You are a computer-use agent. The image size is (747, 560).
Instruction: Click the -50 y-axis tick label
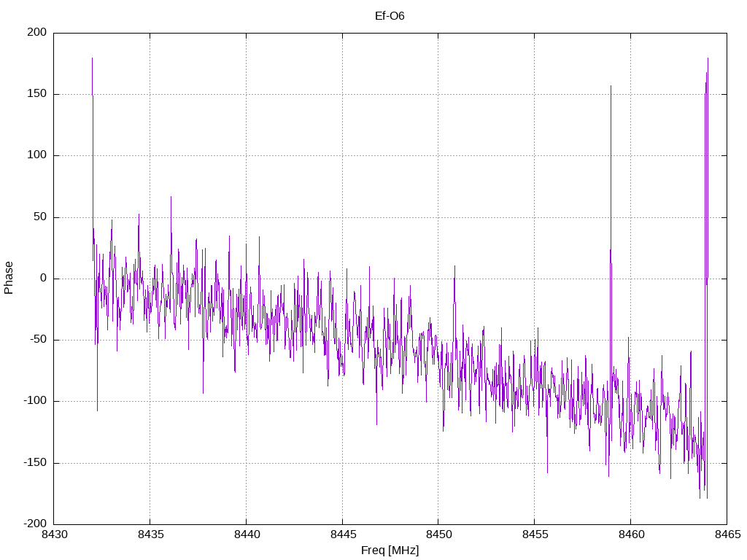tap(38, 340)
